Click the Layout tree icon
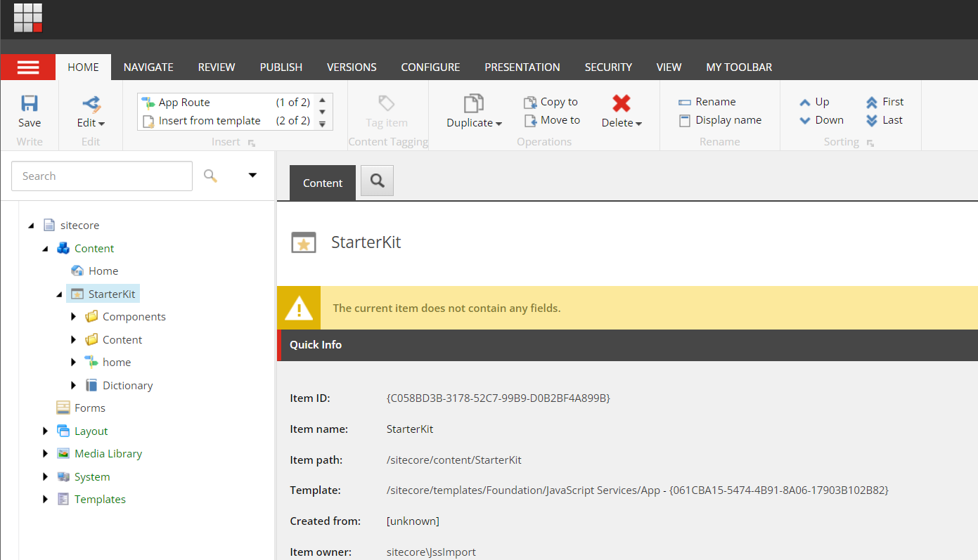The height and width of the screenshot is (560, 978). [x=63, y=431]
